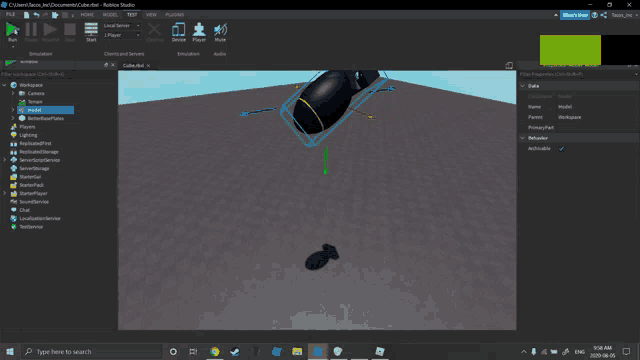Toggle the Archivable checkbox
The width and height of the screenshot is (640, 360).
pyautogui.click(x=561, y=149)
